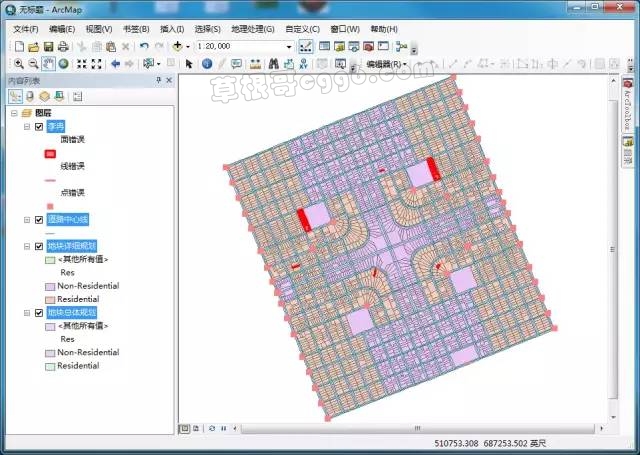Activate the Pan hand tool
The height and width of the screenshot is (455, 640).
[x=48, y=64]
